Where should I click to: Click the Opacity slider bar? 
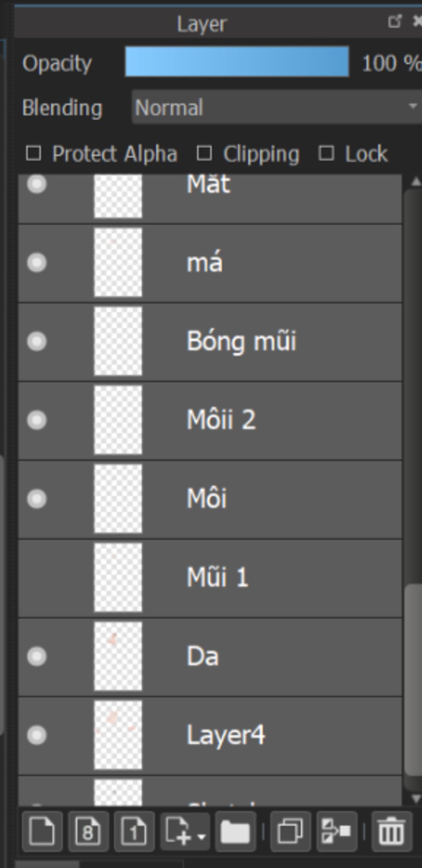pos(237,62)
